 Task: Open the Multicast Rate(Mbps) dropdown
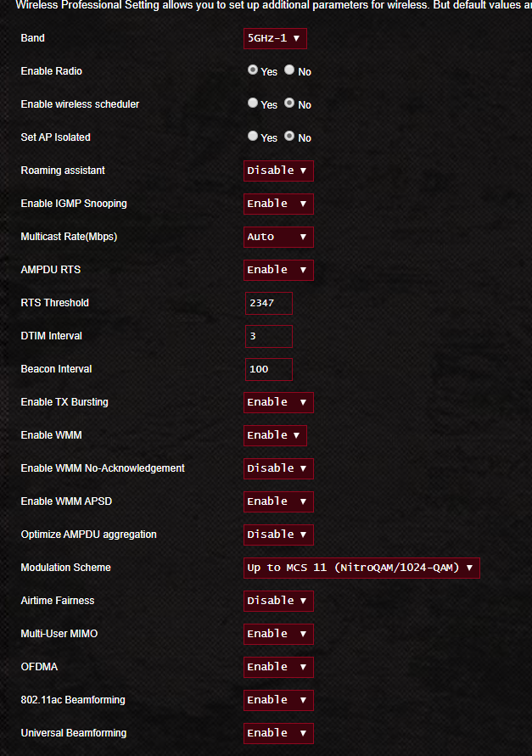pos(278,237)
